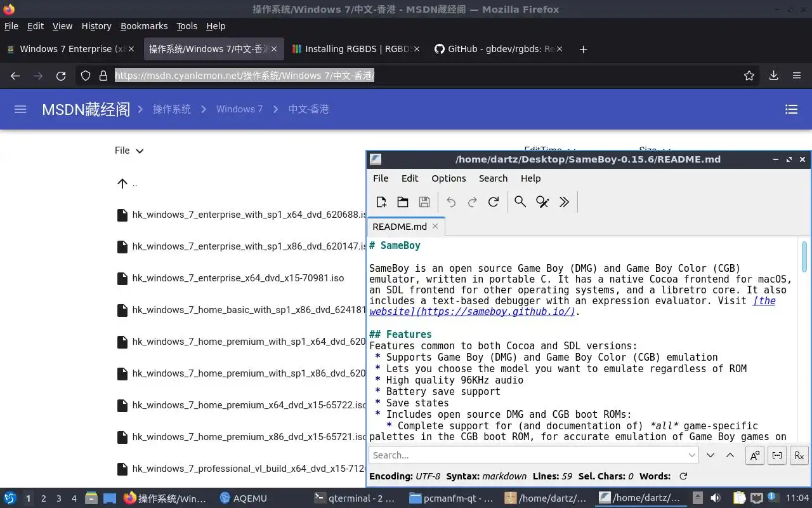Open AQEMU from the taskbar

coord(244,498)
